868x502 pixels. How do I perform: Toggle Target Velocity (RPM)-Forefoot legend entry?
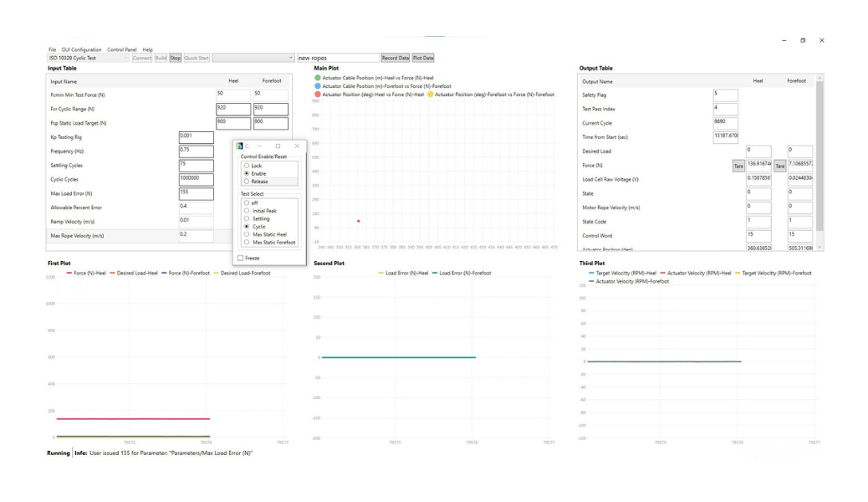(773, 273)
